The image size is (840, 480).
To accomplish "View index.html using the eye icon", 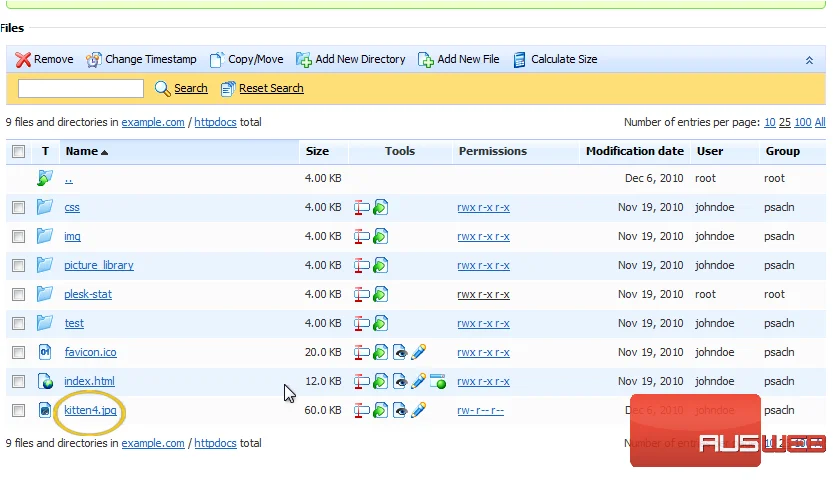I will (x=400, y=381).
